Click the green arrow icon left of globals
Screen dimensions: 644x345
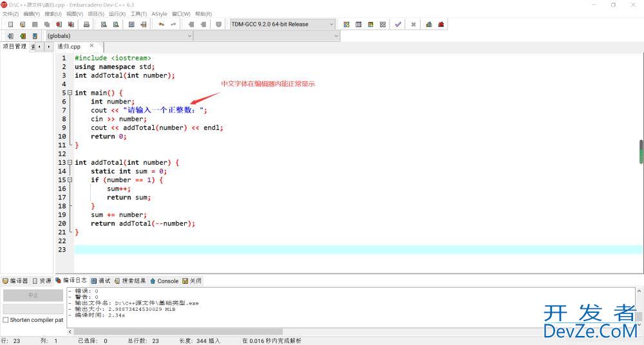(23, 36)
